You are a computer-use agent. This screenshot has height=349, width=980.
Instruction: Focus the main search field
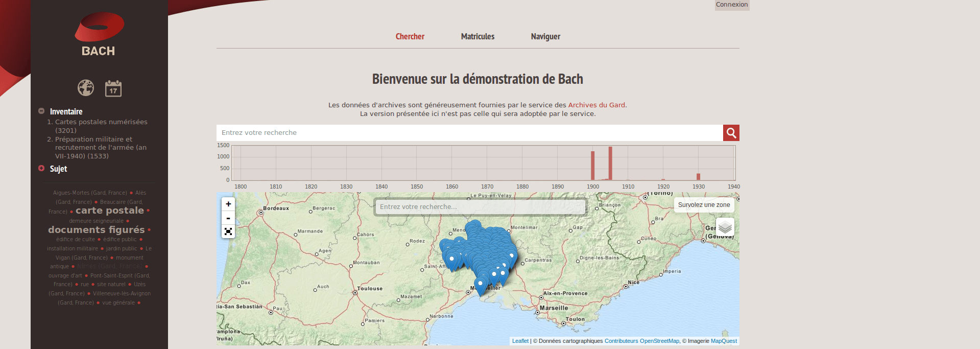click(470, 133)
